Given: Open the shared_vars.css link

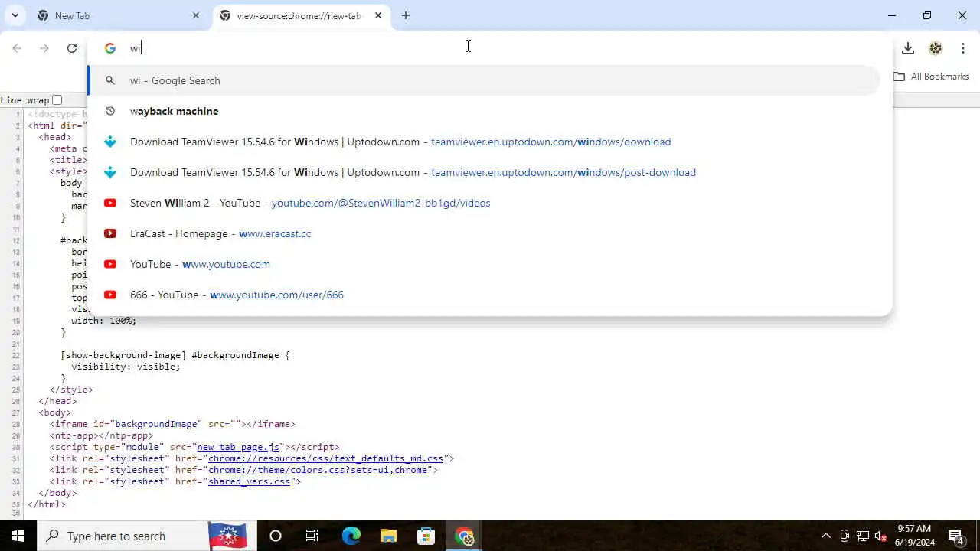Looking at the screenshot, I should [x=249, y=481].
